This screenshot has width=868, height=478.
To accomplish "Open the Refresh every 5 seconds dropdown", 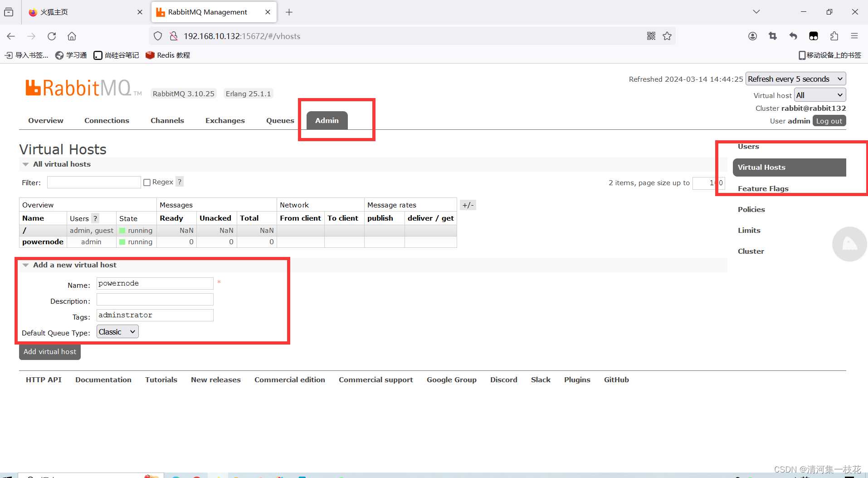I will [x=796, y=79].
